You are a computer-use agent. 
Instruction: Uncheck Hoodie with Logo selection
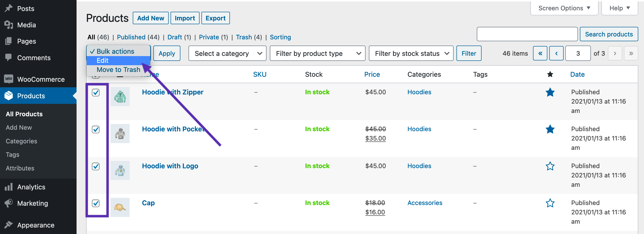coord(95,166)
